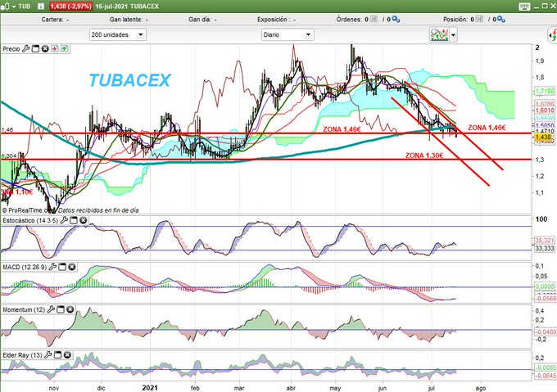Screen dimensions: 557x392
Task: Maximize the Elder Ray panel
Action: click(x=57, y=354)
